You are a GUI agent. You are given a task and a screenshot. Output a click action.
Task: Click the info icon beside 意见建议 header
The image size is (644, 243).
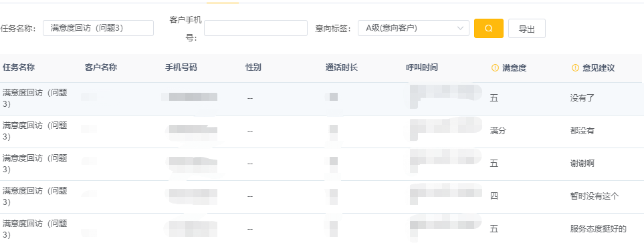click(x=575, y=68)
